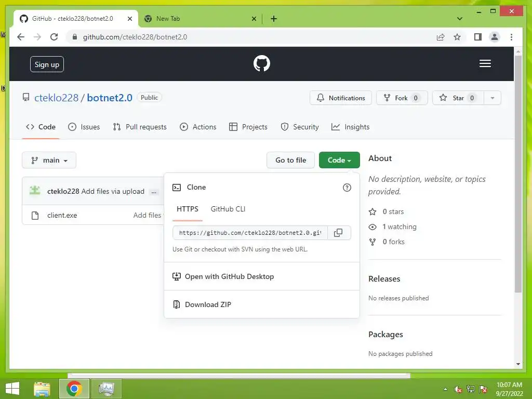
Task: Open the hamburger menu in GitHub header
Action: pos(485,63)
